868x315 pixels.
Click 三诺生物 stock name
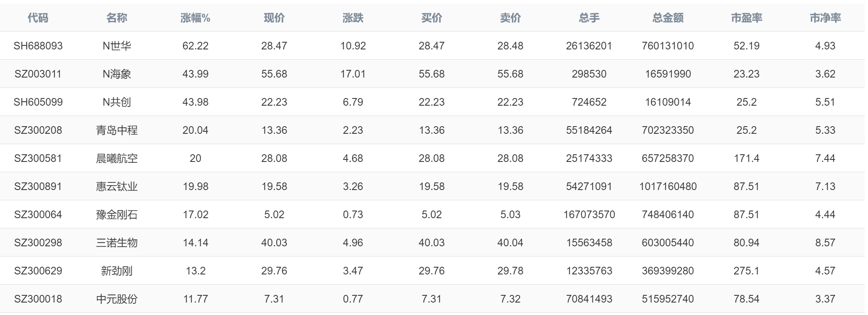click(116, 243)
